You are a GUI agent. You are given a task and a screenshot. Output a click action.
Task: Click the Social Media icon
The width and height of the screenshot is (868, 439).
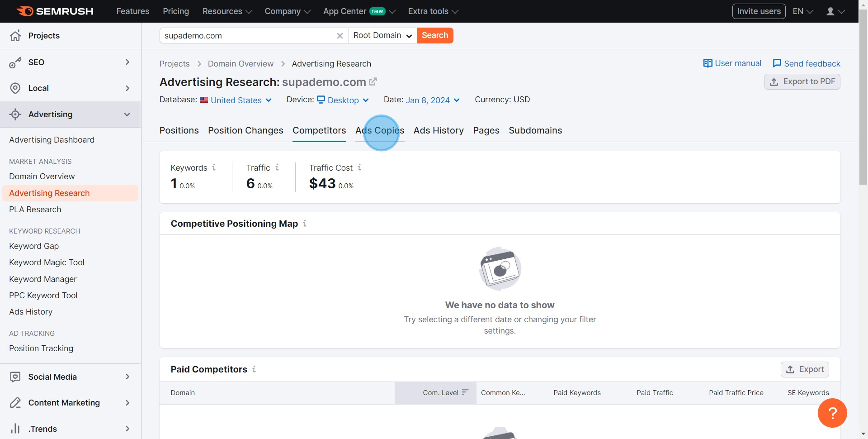point(15,377)
